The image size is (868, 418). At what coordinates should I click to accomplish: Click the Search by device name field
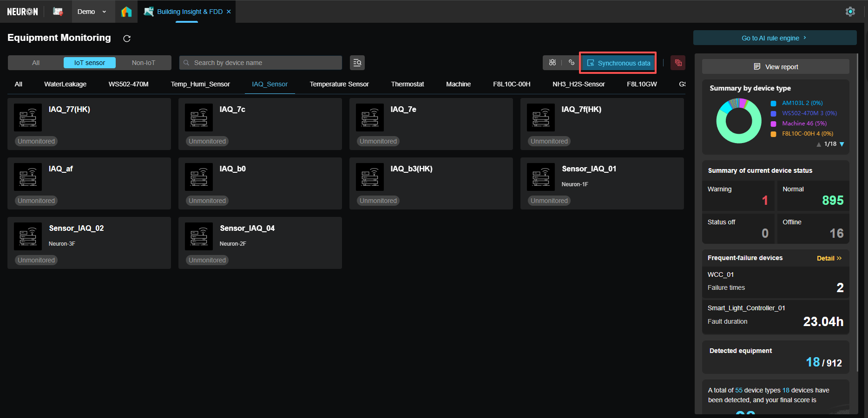265,63
